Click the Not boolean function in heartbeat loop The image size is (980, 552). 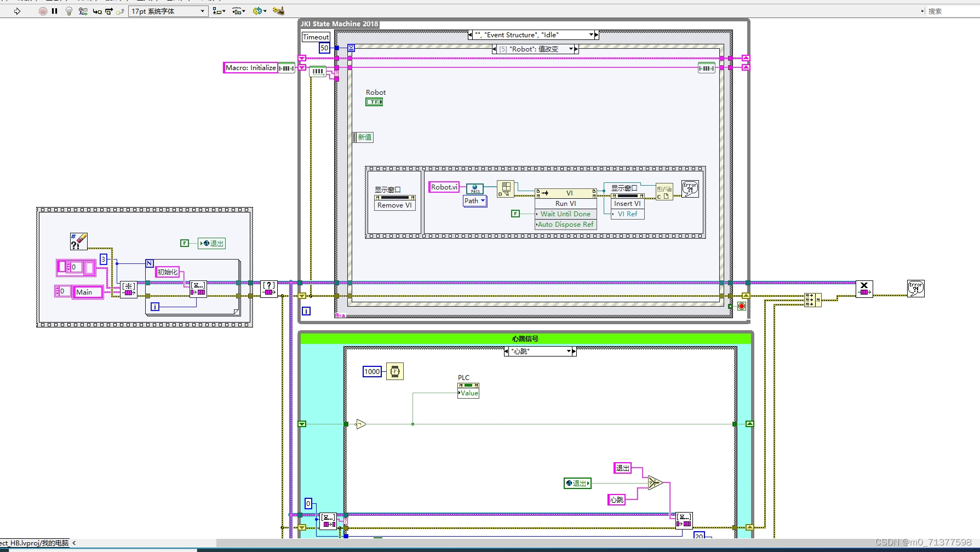(360, 424)
